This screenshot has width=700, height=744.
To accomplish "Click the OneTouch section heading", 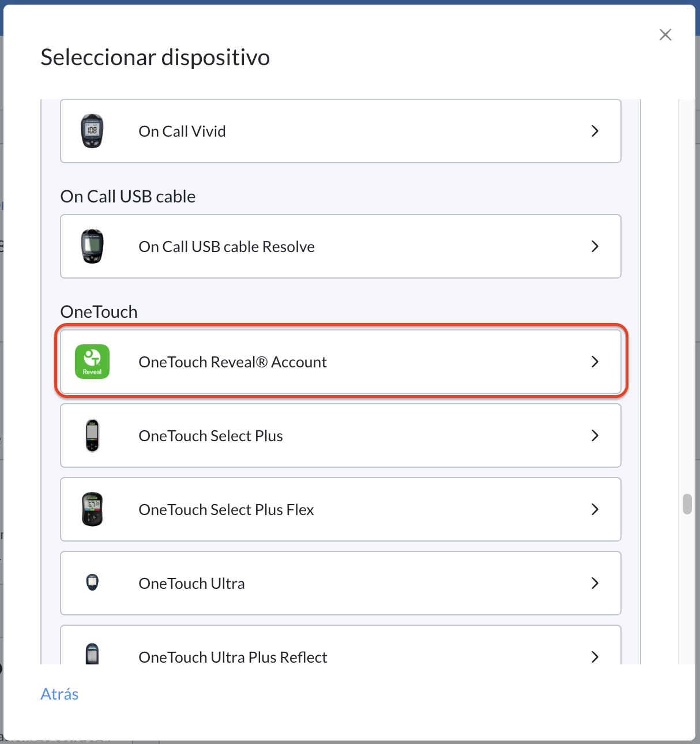I will click(x=99, y=312).
